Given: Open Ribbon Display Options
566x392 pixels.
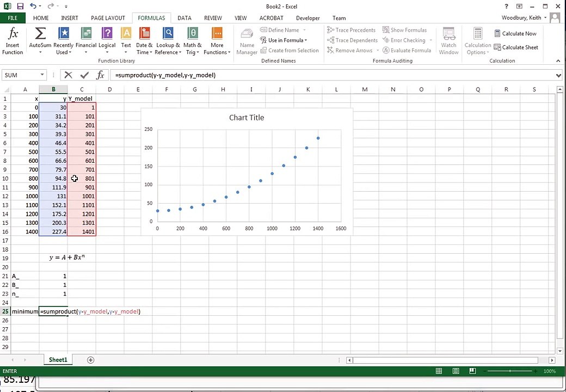Looking at the screenshot, I should (x=519, y=6).
